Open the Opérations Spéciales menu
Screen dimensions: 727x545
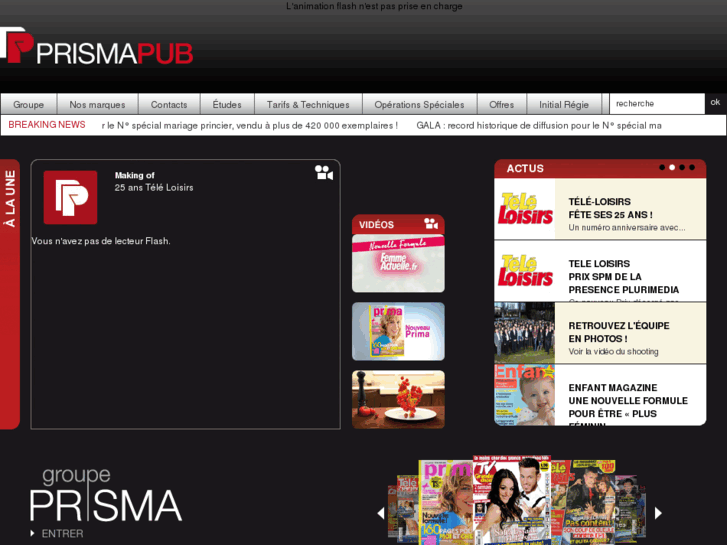(x=420, y=104)
